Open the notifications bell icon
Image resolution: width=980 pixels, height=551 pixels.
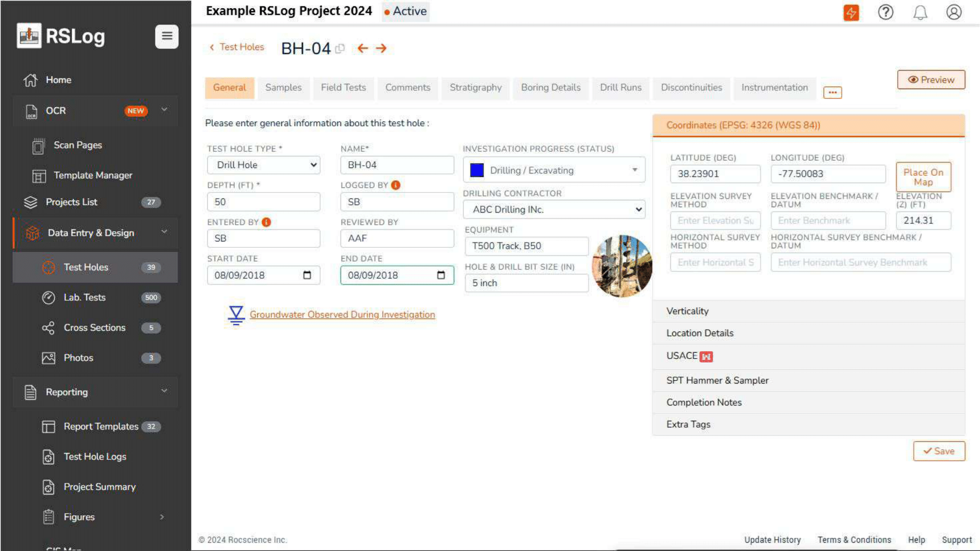click(x=920, y=12)
